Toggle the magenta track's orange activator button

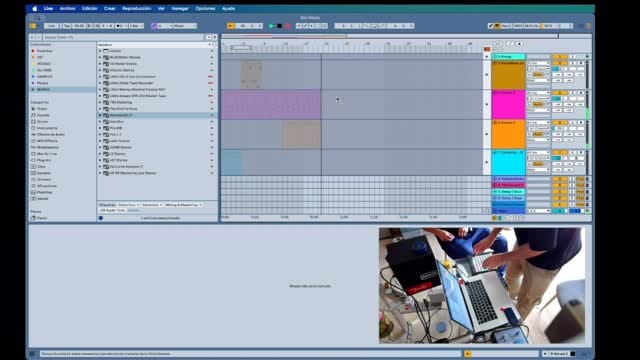[x=560, y=93]
